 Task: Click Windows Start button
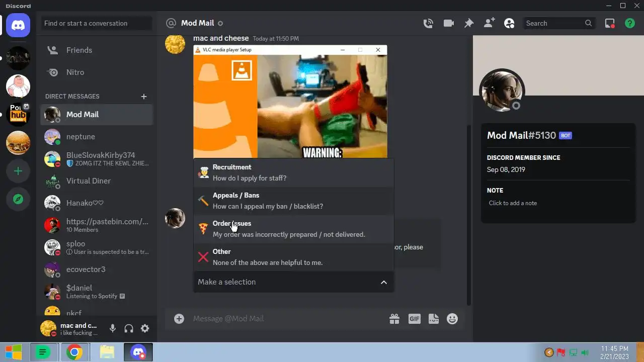[14, 352]
